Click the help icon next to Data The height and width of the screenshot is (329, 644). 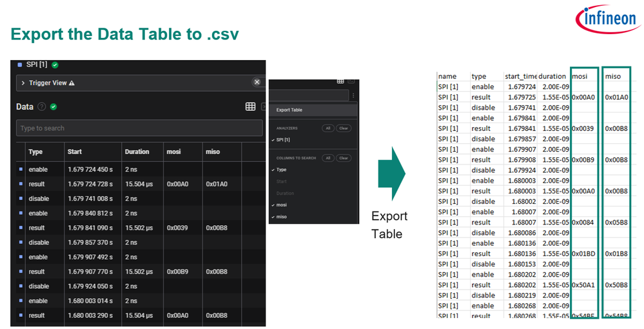[41, 107]
